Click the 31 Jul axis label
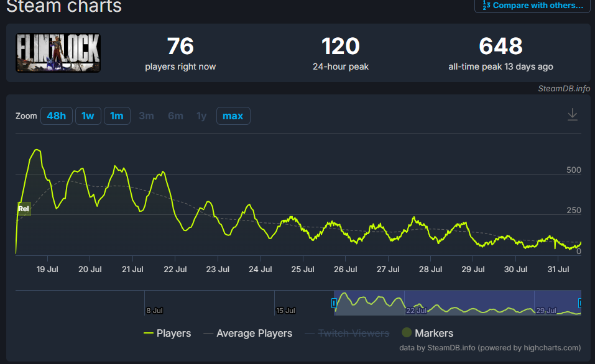The image size is (595, 364). pos(558,269)
